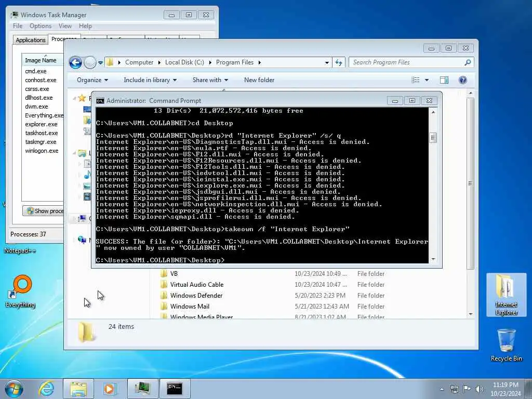Collapse the Favorites tree node
The height and width of the screenshot is (399, 532).
[x=74, y=99]
